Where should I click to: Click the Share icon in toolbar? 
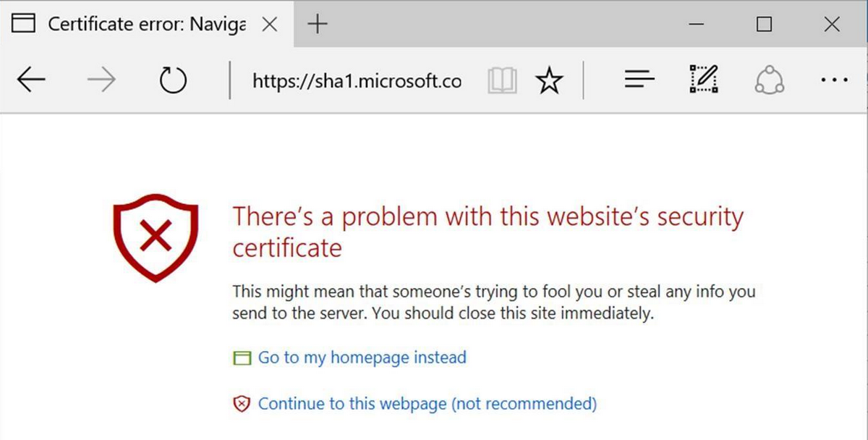(769, 80)
